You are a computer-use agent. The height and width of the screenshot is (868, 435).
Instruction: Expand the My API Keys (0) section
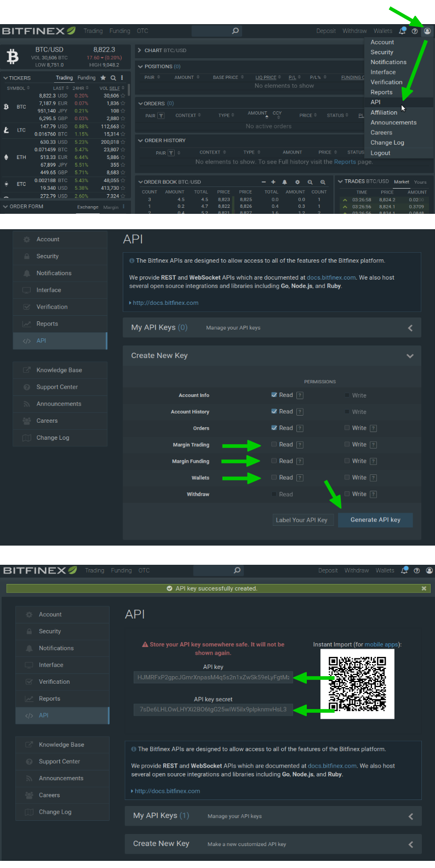(x=410, y=328)
